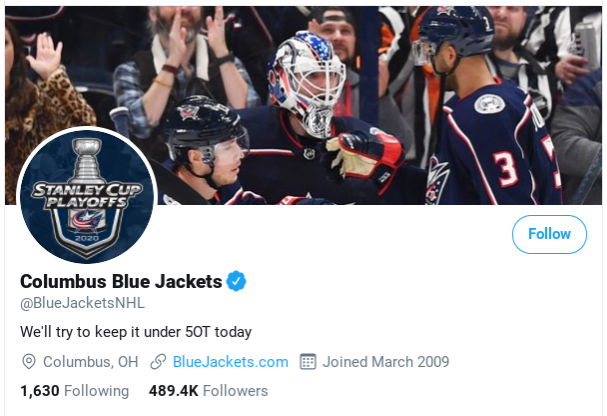This screenshot has width=607, height=416.
Task: Open the Stanley Cup Playoffs profile picture
Action: click(x=87, y=195)
